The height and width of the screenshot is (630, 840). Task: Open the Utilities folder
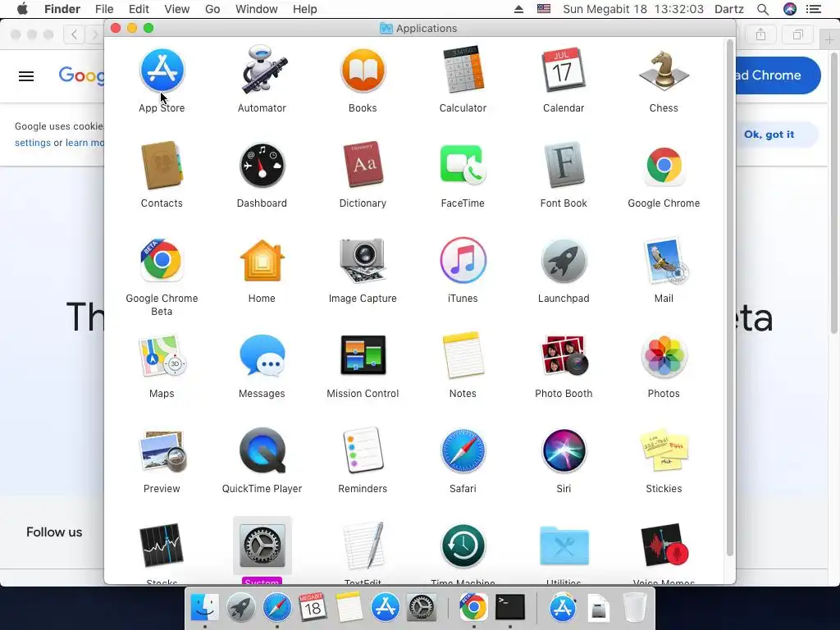(563, 546)
